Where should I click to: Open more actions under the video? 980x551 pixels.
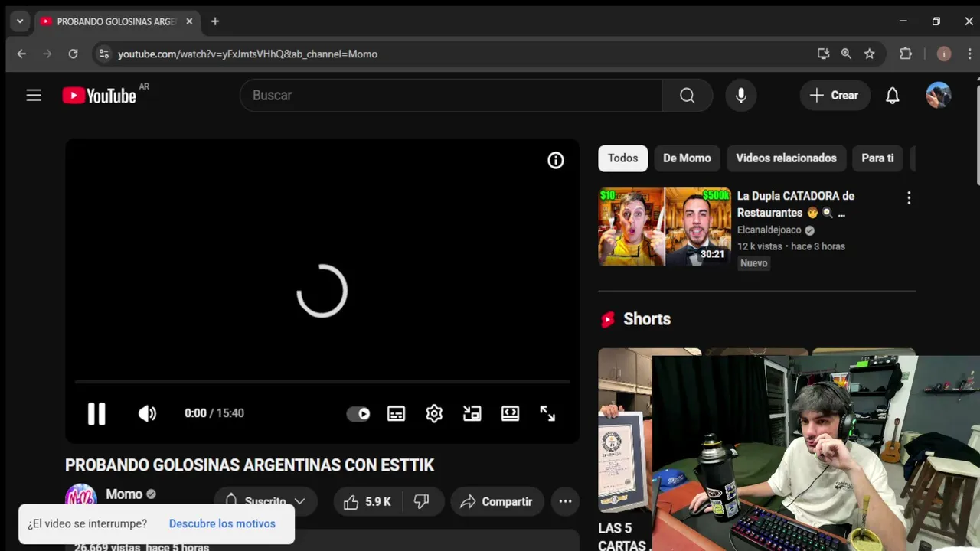[x=565, y=502]
